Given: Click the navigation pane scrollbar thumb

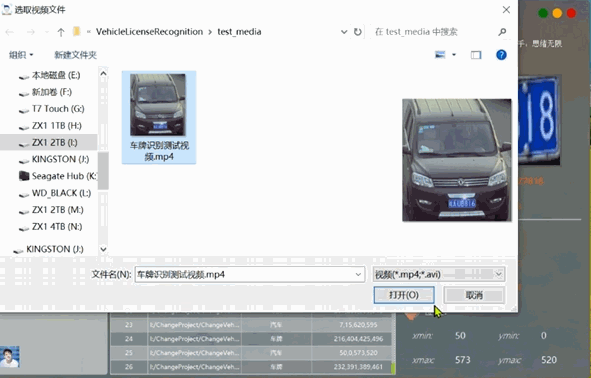Looking at the screenshot, I should 103,171.
